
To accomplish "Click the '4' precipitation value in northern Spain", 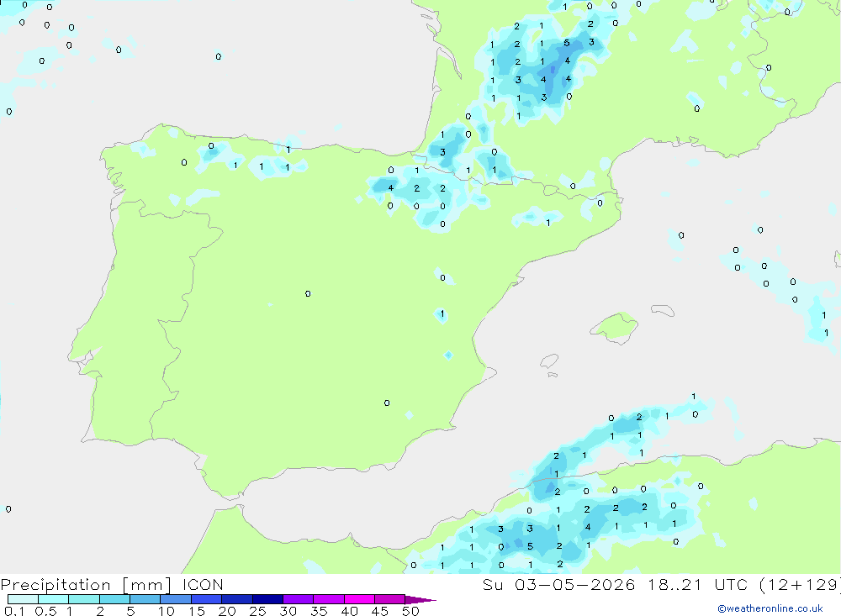I will coord(391,187).
